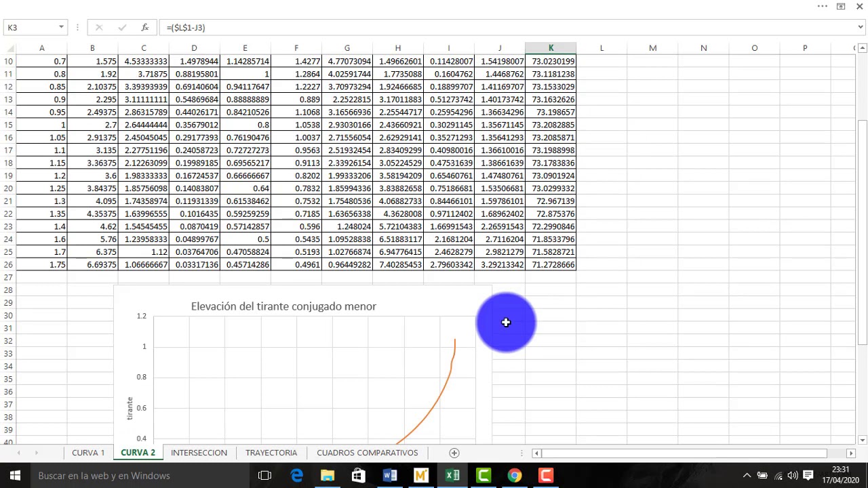Switch to Word on the taskbar
This screenshot has width=868, height=488.
pos(390,476)
